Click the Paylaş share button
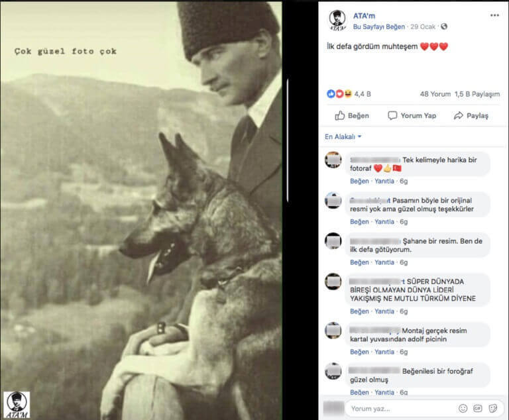The height and width of the screenshot is (420, 509). (x=471, y=115)
